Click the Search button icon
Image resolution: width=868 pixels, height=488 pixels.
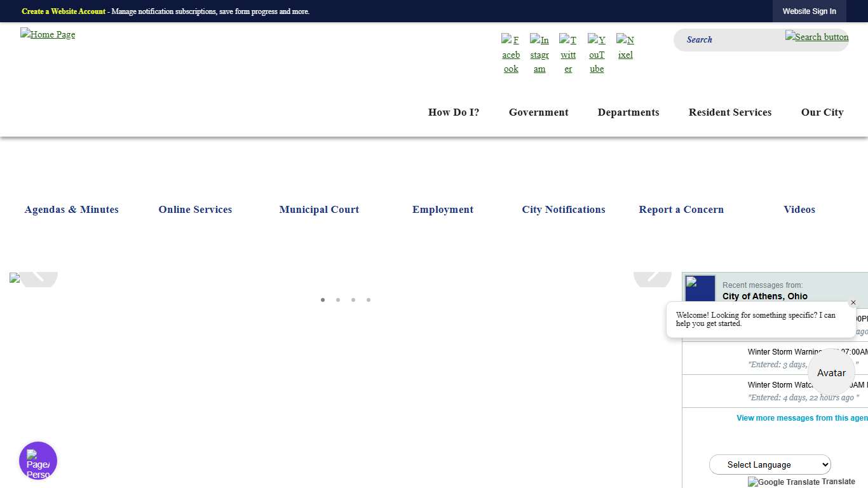point(817,37)
